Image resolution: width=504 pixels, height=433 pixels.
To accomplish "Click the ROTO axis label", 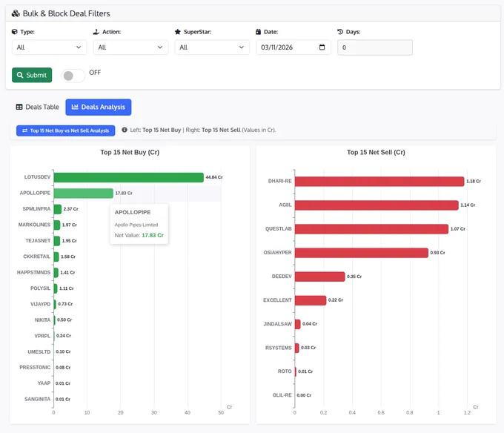I will click(285, 371).
